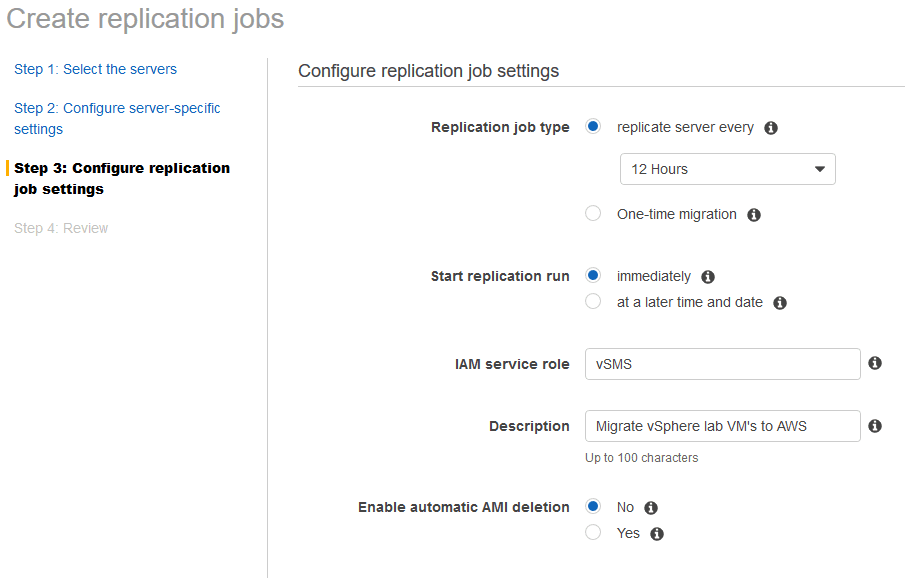
Task: Select replicate server every radio option
Action: point(593,126)
